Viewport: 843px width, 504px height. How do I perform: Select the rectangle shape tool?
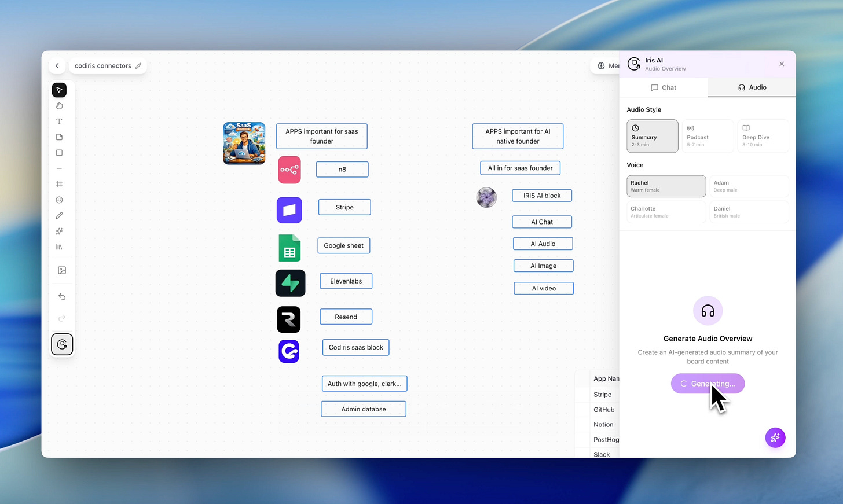[59, 153]
